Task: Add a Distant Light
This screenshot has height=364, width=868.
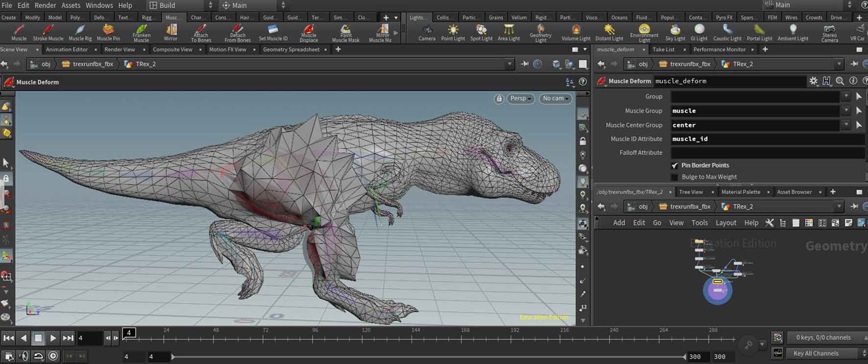Action: [609, 33]
